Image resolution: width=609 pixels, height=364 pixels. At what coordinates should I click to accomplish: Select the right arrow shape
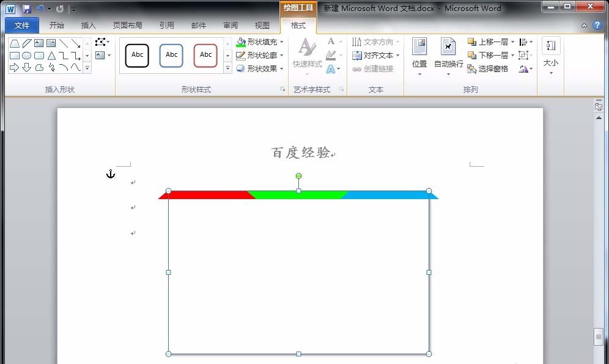coord(15,68)
